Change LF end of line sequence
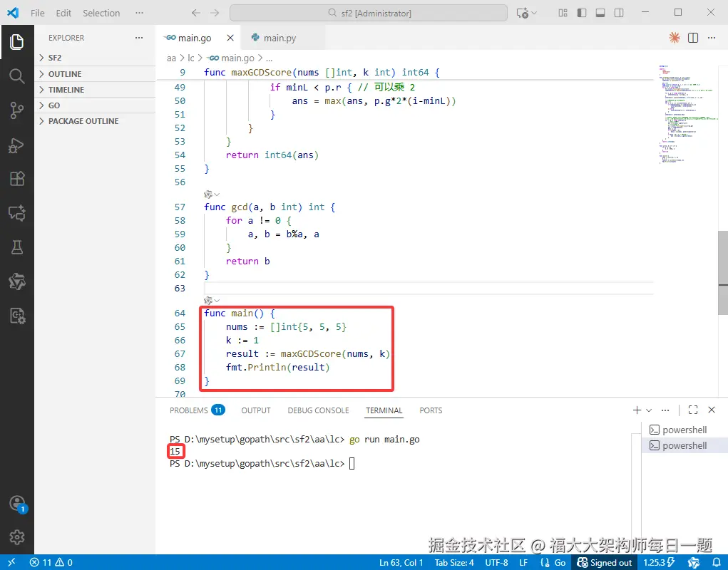Screen dimensions: 728x570 523,563
